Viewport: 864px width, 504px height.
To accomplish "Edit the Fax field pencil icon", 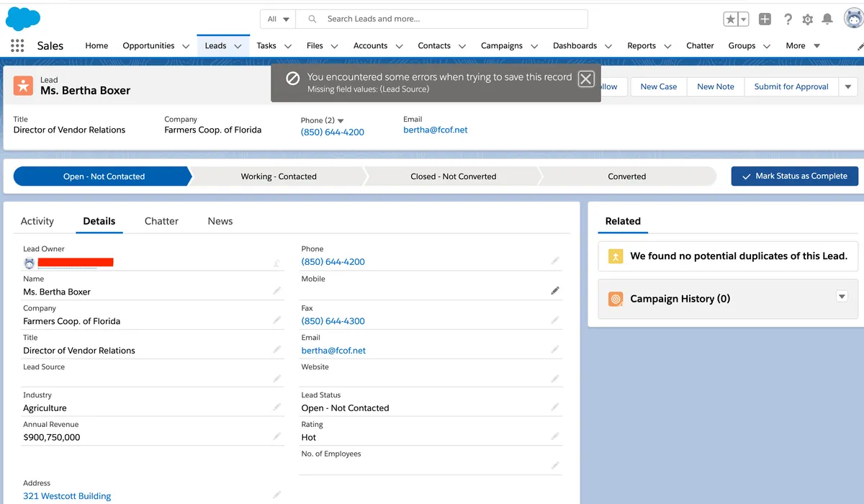I will click(x=555, y=320).
